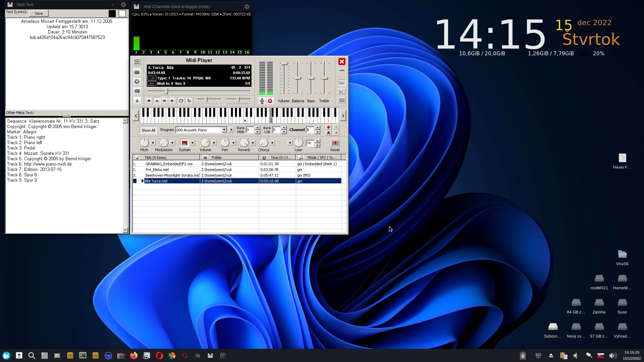The height and width of the screenshot is (362, 644).
Task: Toggle the small box next to Pitch knob
Action: [153, 143]
